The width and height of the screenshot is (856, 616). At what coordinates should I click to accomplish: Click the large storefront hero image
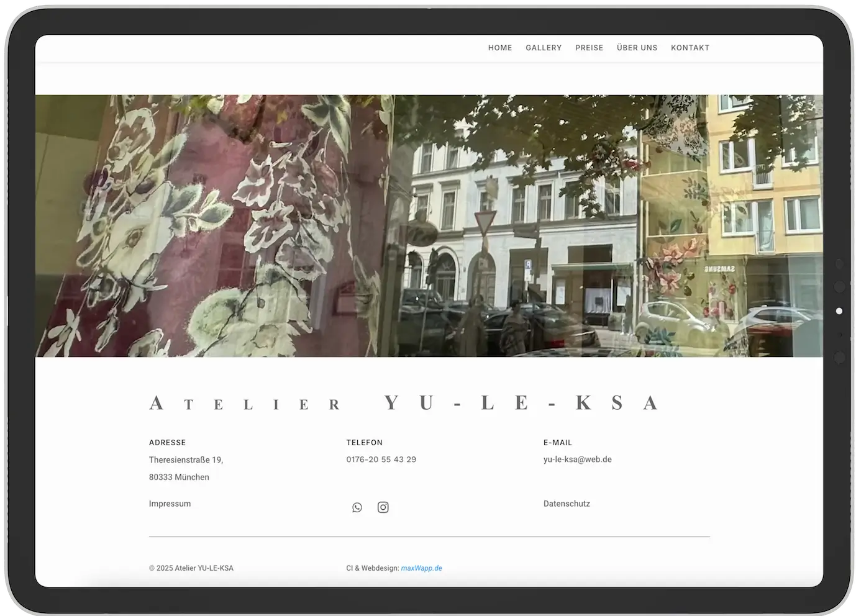point(428,225)
